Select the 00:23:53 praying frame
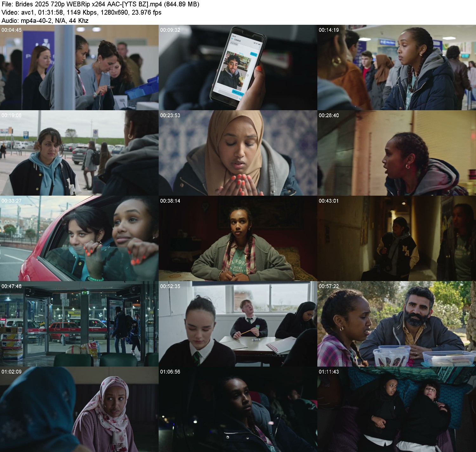Viewport: 476px width, 452px height. [238, 153]
